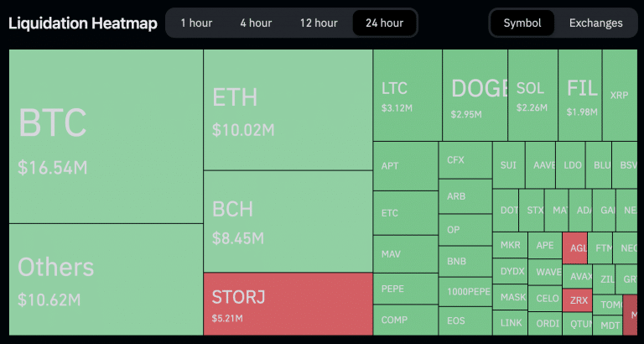644x344 pixels.
Task: Select the LTC $3.12M tile
Action: (407, 96)
